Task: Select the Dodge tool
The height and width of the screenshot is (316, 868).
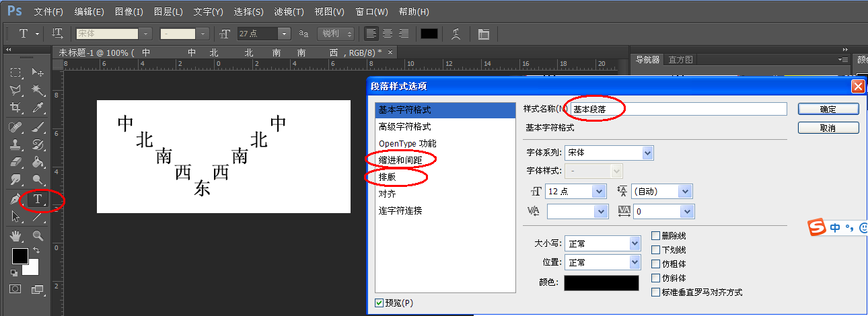Action: pyautogui.click(x=38, y=180)
